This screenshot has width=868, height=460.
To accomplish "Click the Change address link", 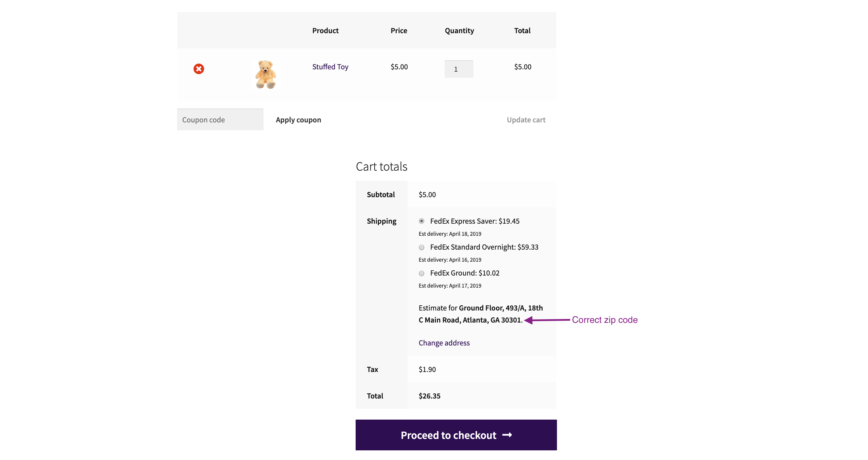I will coord(444,342).
